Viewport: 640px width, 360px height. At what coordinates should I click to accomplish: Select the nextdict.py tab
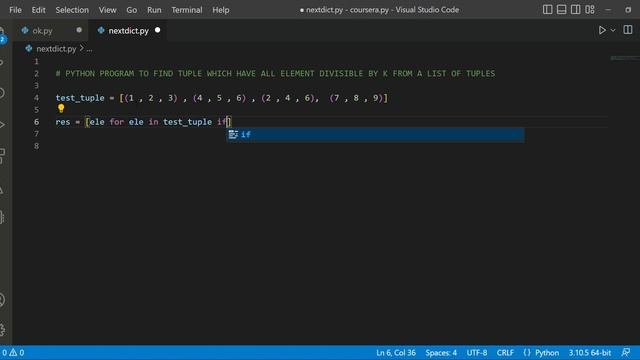(x=127, y=31)
